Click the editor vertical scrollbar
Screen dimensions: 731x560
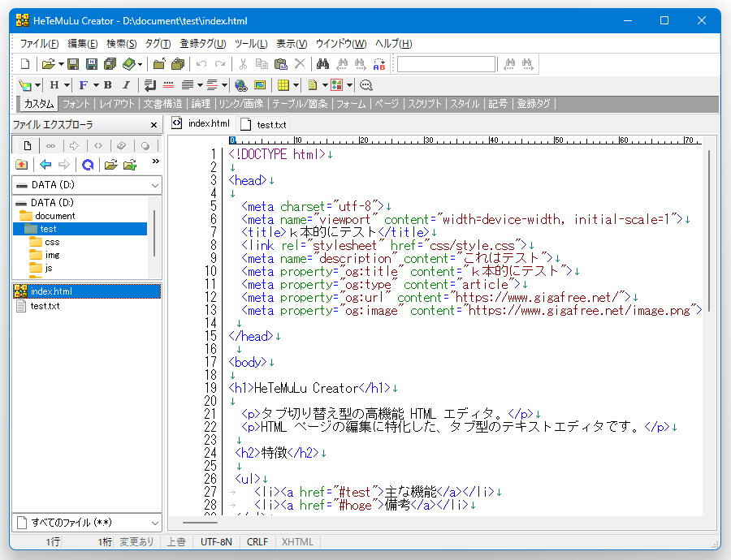(x=709, y=230)
